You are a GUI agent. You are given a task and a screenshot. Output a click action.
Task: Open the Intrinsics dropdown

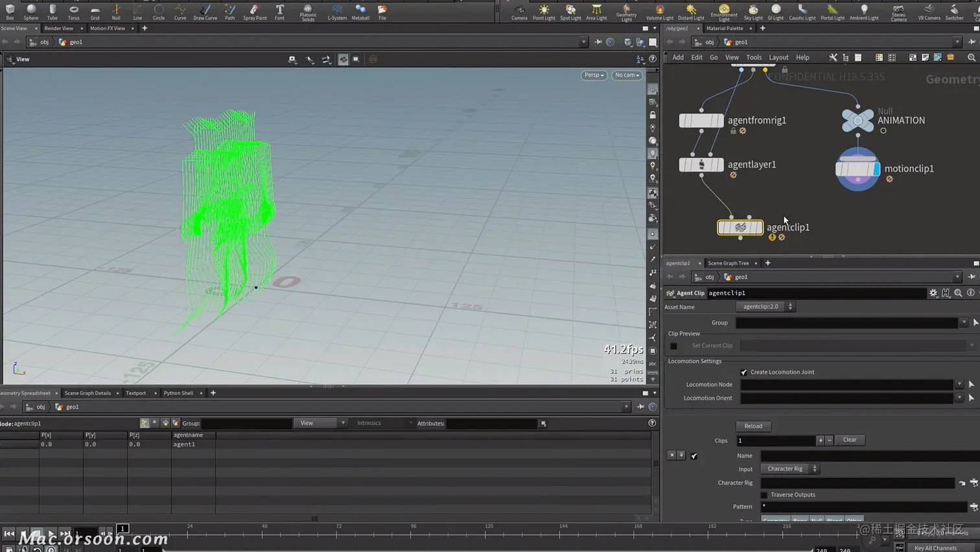pos(382,424)
